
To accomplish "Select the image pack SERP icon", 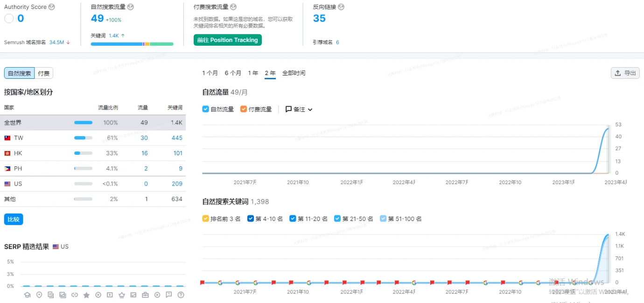I will coord(63,295).
